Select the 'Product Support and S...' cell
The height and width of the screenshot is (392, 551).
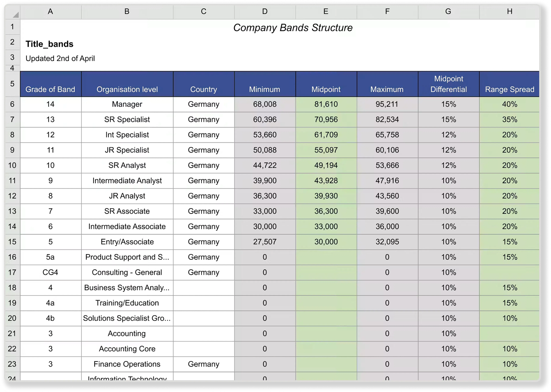127,257
